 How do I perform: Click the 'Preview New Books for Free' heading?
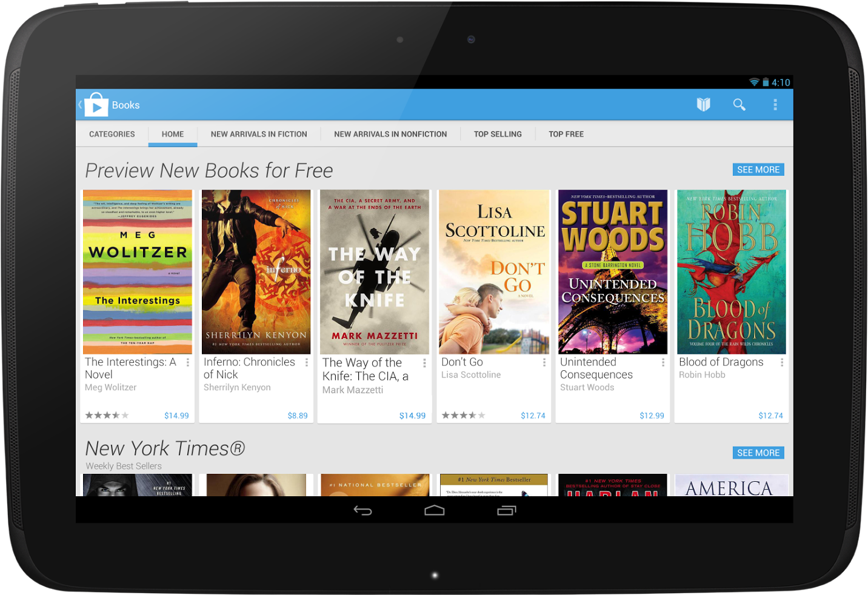tap(209, 171)
